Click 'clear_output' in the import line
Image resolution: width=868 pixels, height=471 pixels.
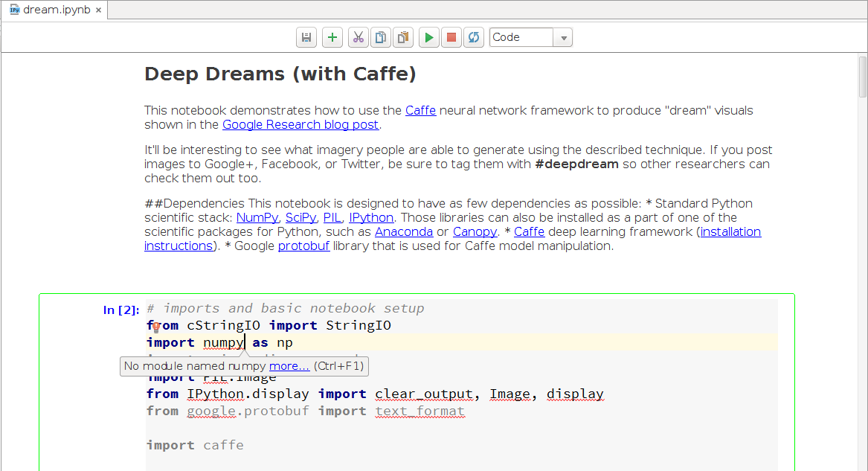(x=424, y=394)
